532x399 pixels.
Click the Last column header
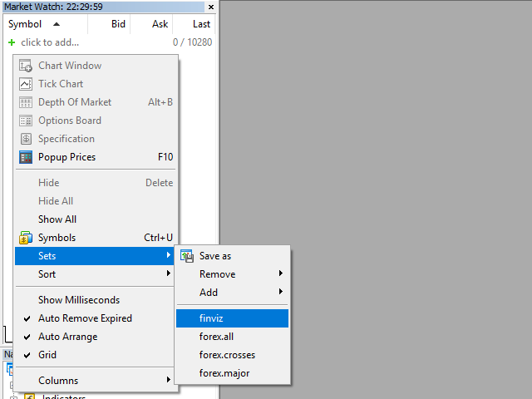coord(194,24)
